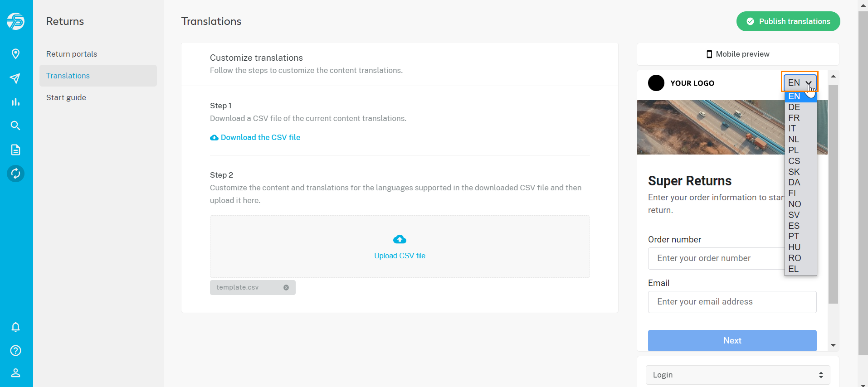Click Publish translations button
The width and height of the screenshot is (868, 387).
coord(788,21)
